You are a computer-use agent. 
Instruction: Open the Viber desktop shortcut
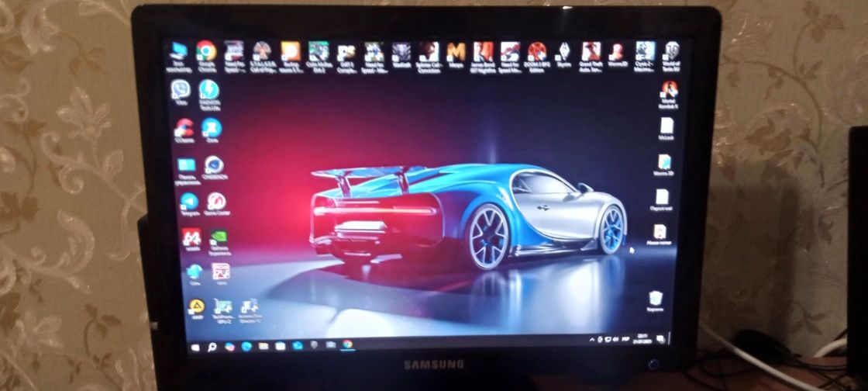(x=181, y=92)
